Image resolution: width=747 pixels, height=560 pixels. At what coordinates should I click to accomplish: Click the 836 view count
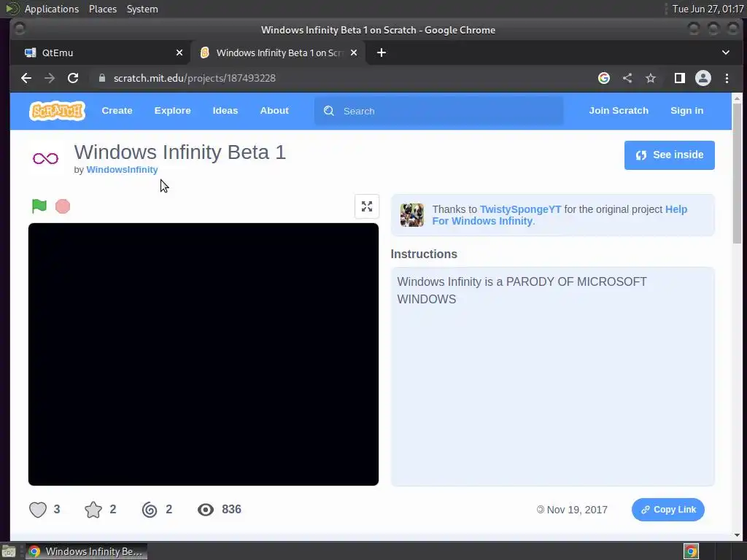[x=231, y=510]
